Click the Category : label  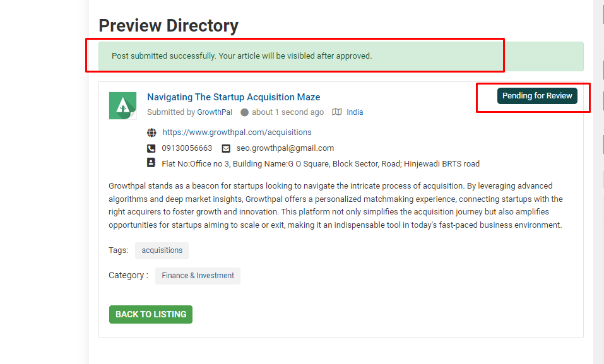128,276
